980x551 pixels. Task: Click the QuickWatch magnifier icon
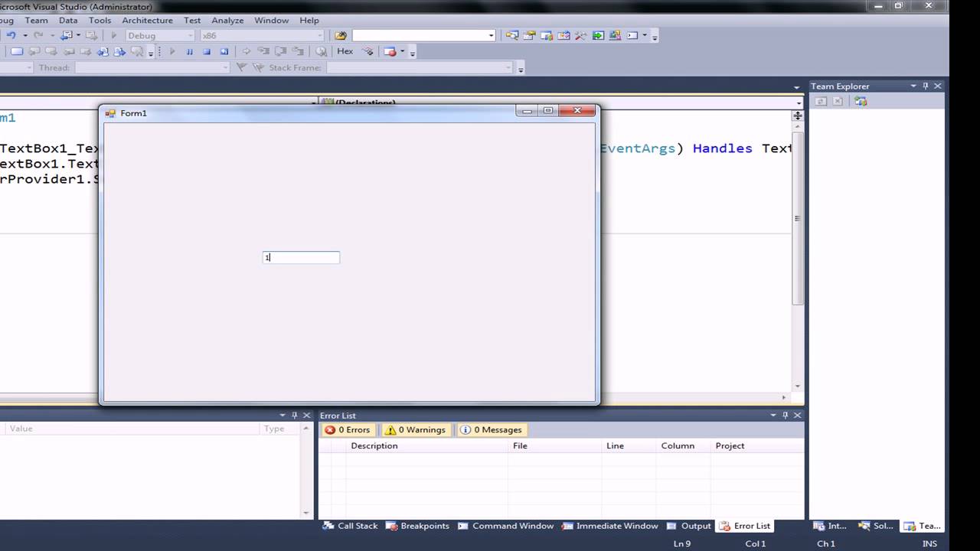point(322,52)
